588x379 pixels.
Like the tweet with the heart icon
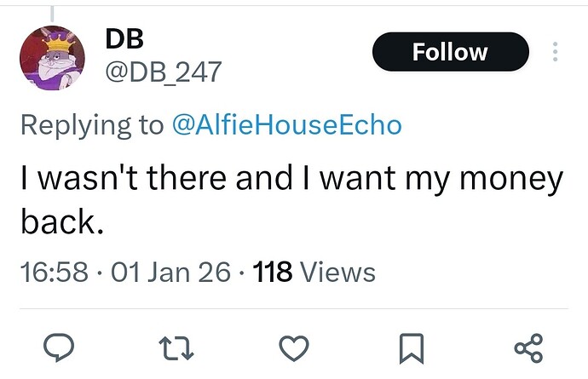pos(294,347)
